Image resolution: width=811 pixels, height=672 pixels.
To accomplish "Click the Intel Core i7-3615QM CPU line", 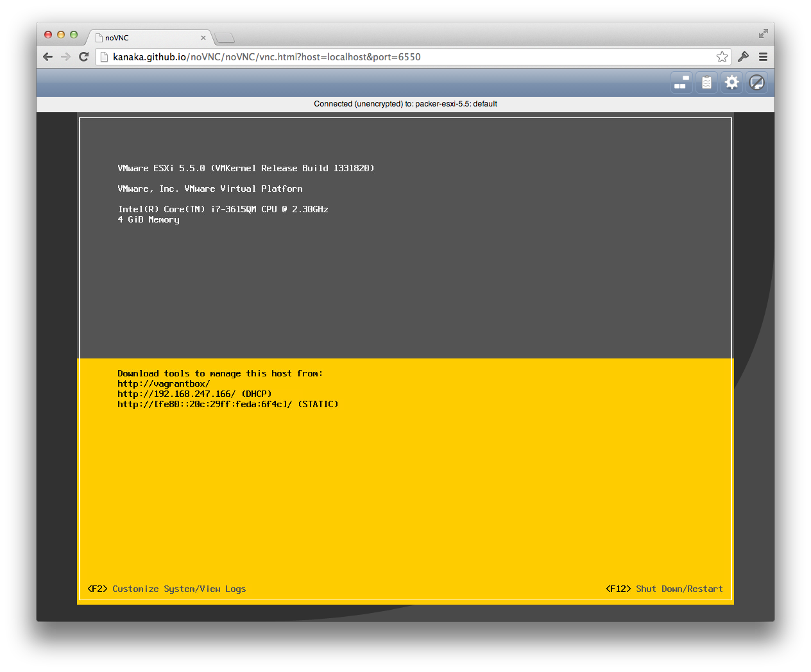I will tap(223, 209).
